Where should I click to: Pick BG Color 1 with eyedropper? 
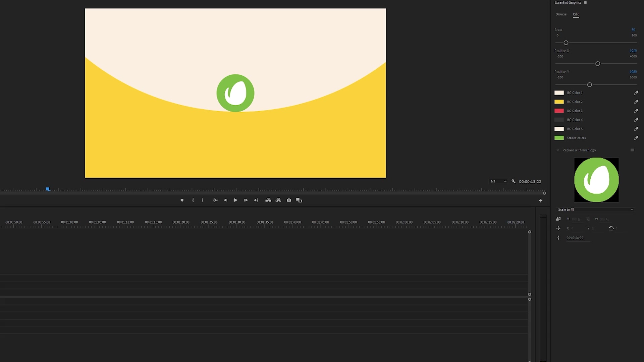point(636,93)
